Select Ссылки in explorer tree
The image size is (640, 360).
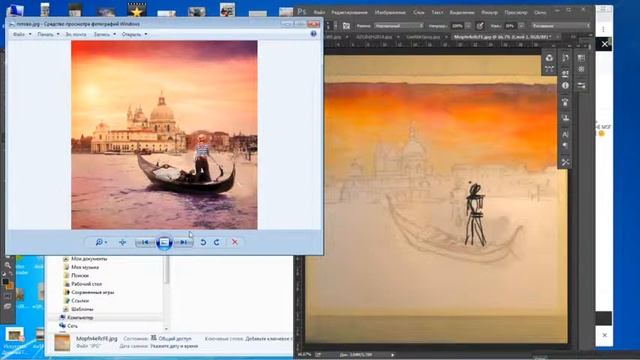click(x=80, y=301)
